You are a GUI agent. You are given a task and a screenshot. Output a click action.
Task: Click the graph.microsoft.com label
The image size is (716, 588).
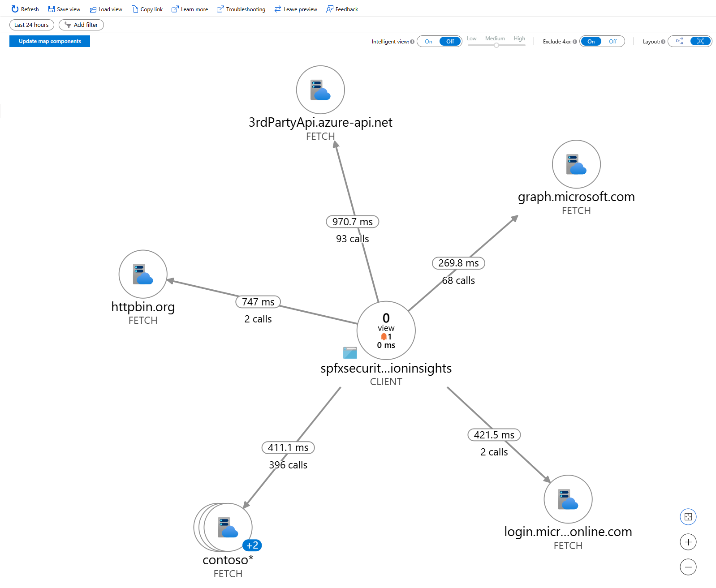(x=576, y=197)
